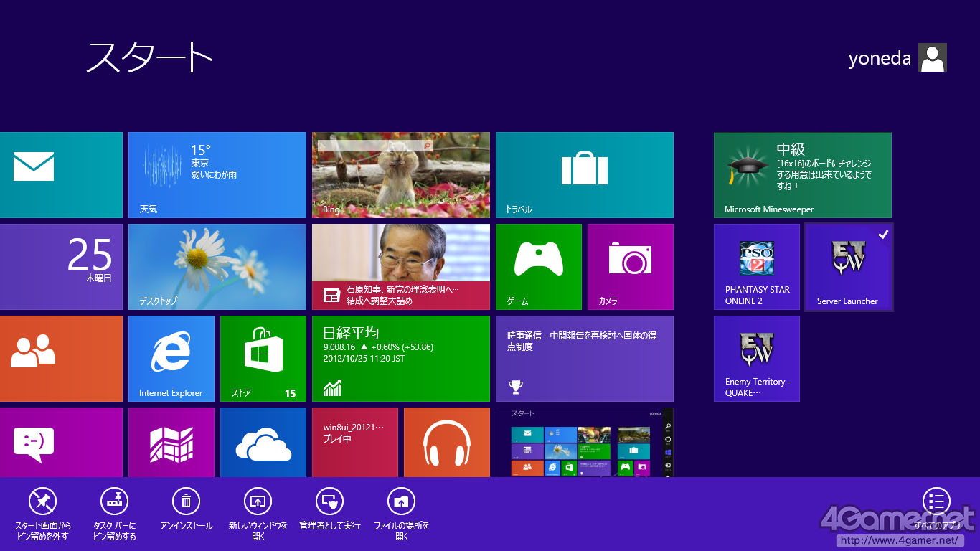Image resolution: width=980 pixels, height=551 pixels.
Task: Open the Mail envelope tile
Action: point(61,175)
